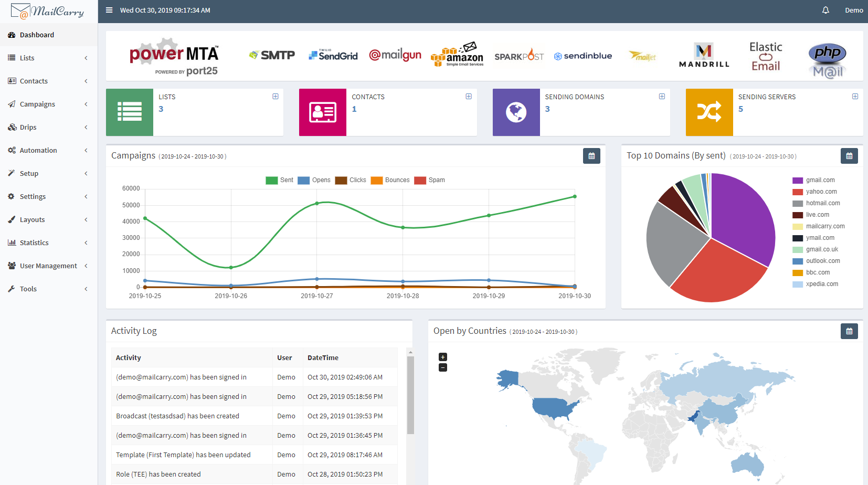Zoom in on the countries map
Viewport: 868px width, 485px height.
tap(443, 357)
